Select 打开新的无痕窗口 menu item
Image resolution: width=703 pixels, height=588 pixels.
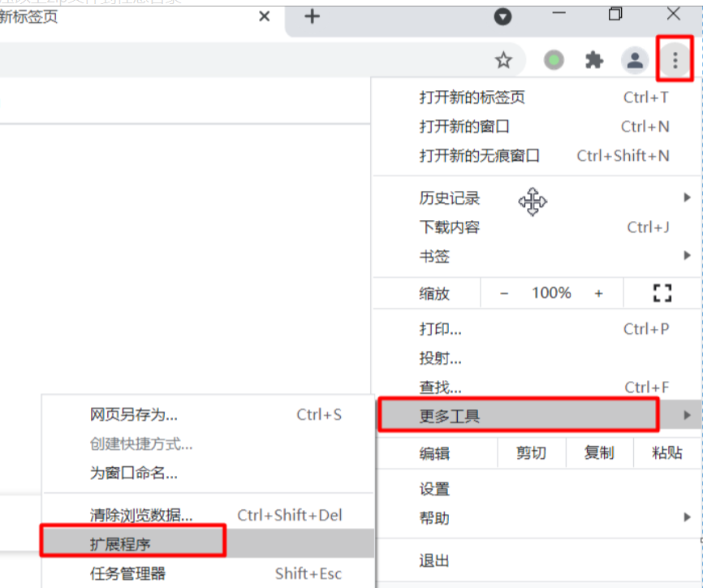(x=537, y=156)
